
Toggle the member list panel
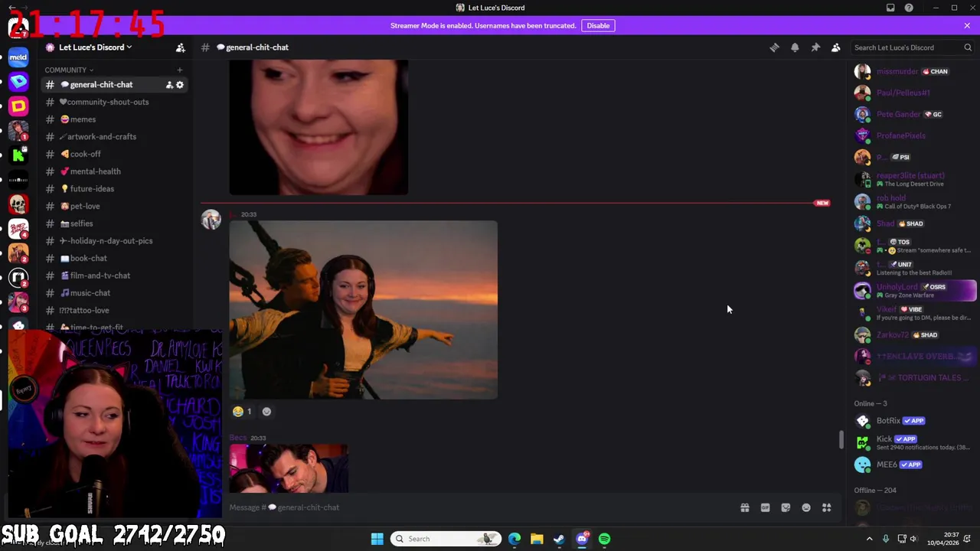836,47
